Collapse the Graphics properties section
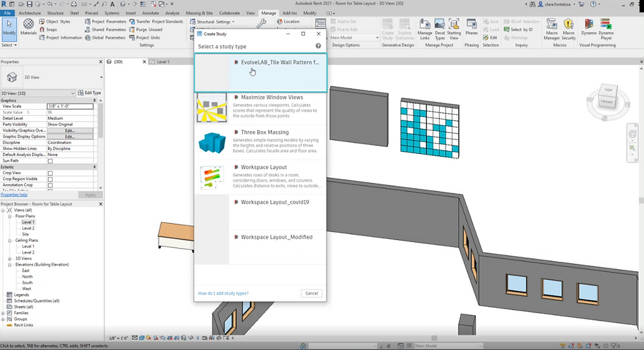644x350 pixels. coord(95,101)
